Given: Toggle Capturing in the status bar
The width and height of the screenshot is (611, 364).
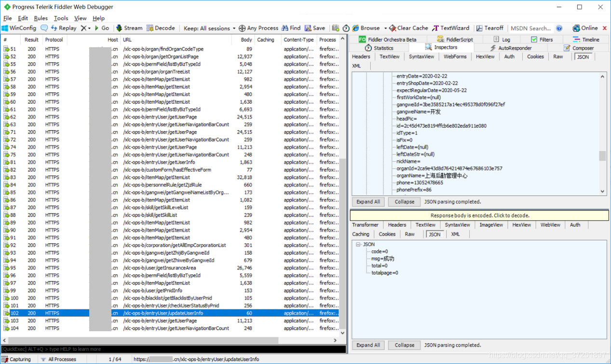Looking at the screenshot, I should (17, 359).
